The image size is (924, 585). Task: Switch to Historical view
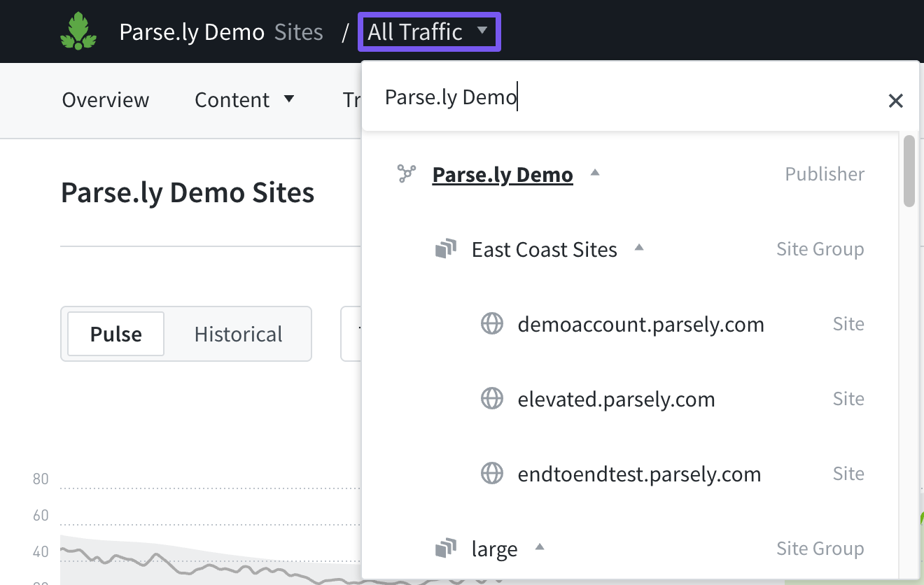(238, 334)
